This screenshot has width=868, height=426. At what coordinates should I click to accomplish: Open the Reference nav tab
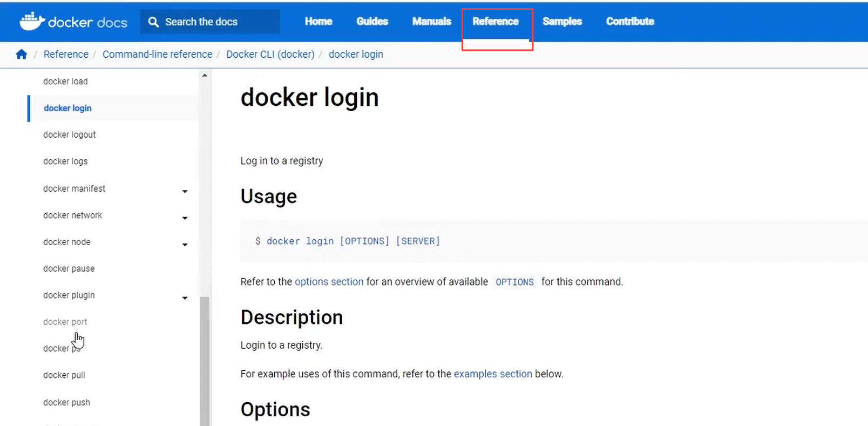[x=496, y=21]
